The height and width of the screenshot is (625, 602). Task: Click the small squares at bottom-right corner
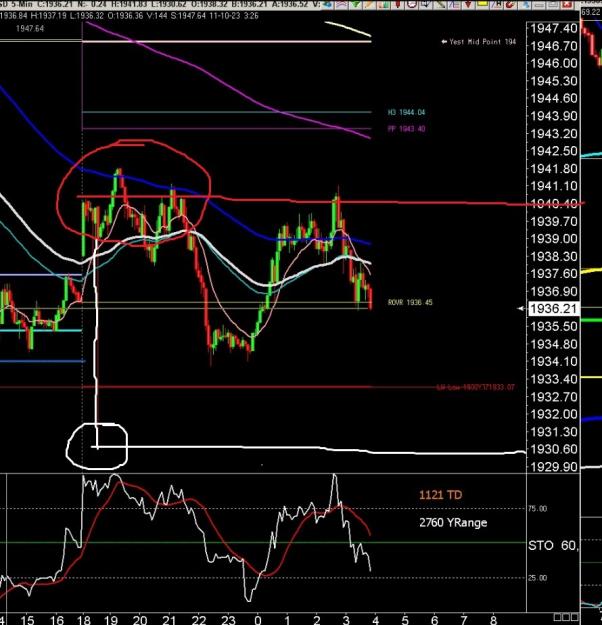click(x=566, y=617)
